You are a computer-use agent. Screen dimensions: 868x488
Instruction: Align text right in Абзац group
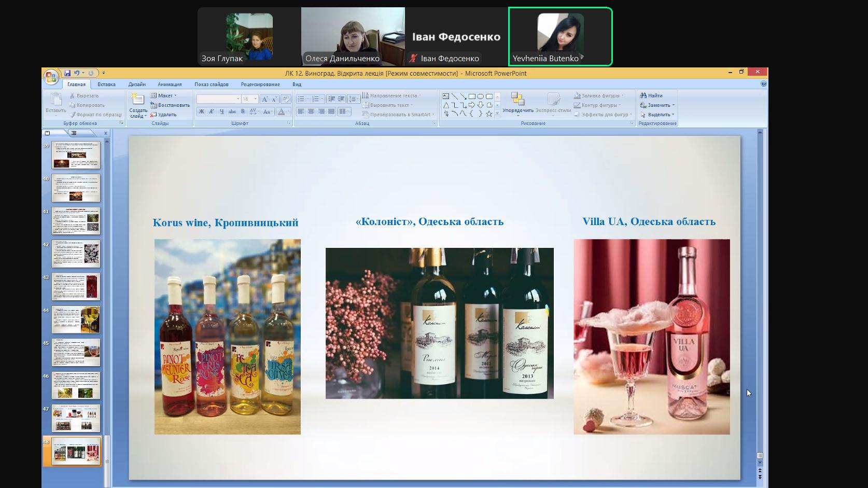(321, 111)
